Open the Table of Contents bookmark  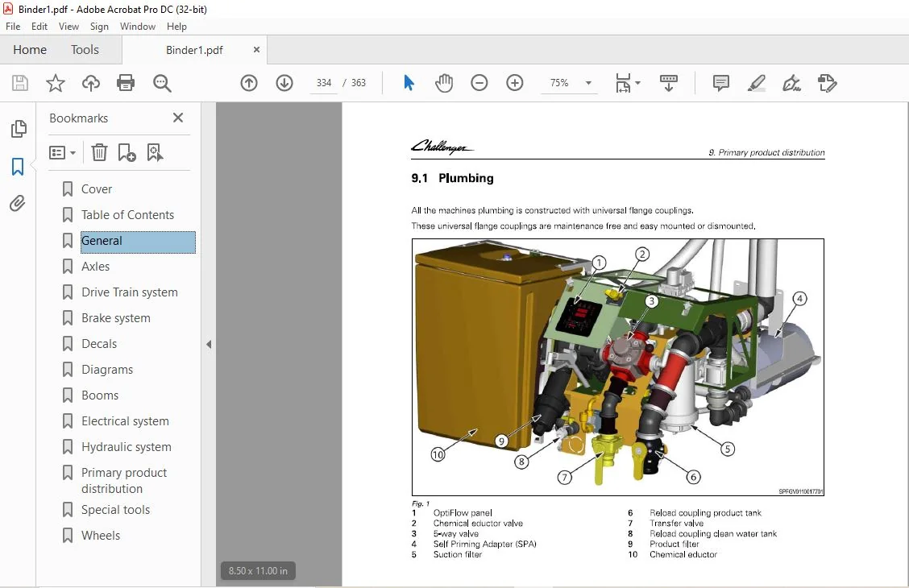(127, 215)
